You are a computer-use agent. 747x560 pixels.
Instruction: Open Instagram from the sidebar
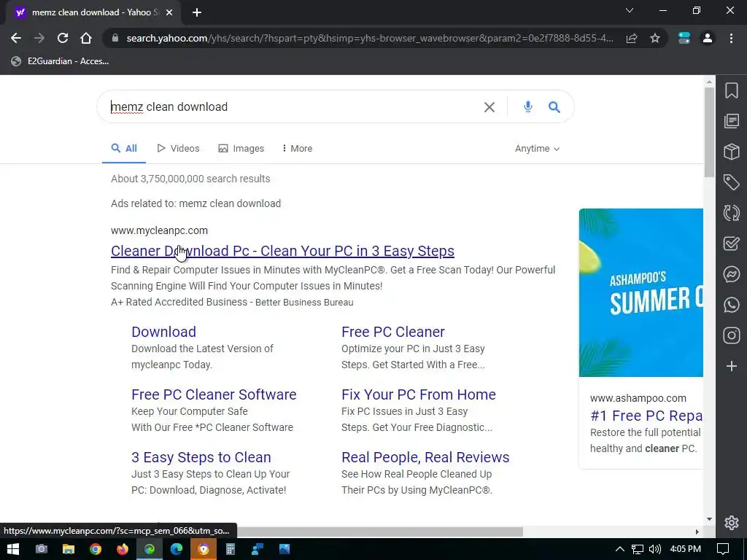731,335
